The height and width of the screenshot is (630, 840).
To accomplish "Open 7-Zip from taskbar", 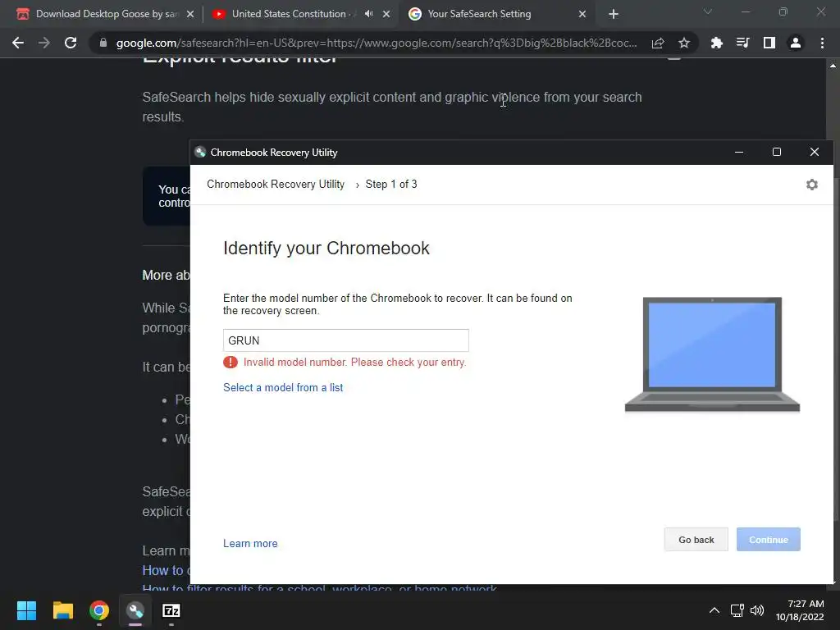I will [171, 610].
